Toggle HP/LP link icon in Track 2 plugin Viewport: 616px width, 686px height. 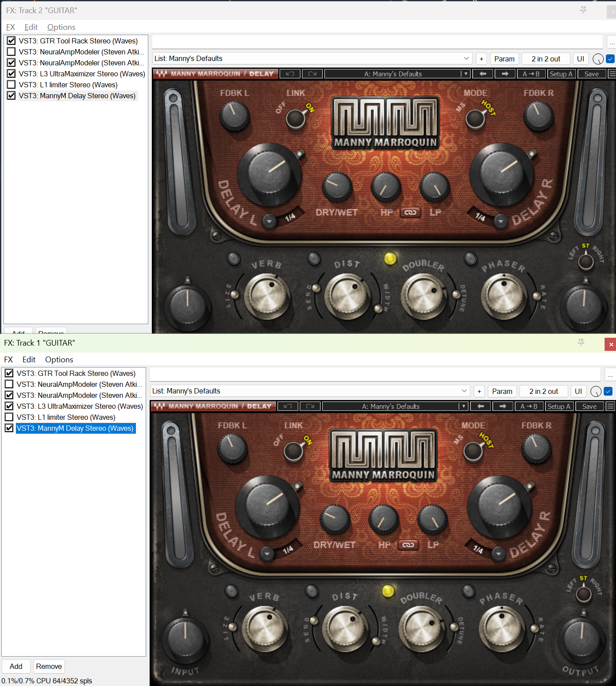pyautogui.click(x=410, y=212)
